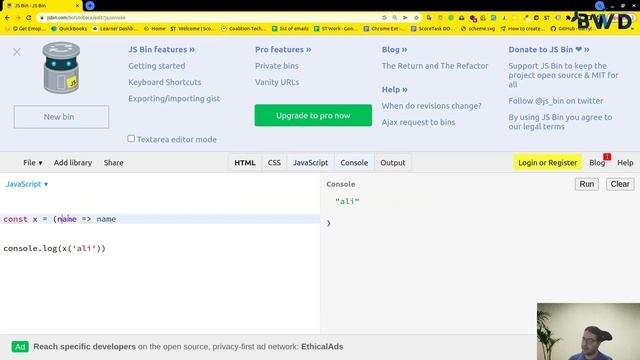Open the list of emails bookmark
Image resolution: width=640 pixels, height=360 pixels.
tap(290, 29)
